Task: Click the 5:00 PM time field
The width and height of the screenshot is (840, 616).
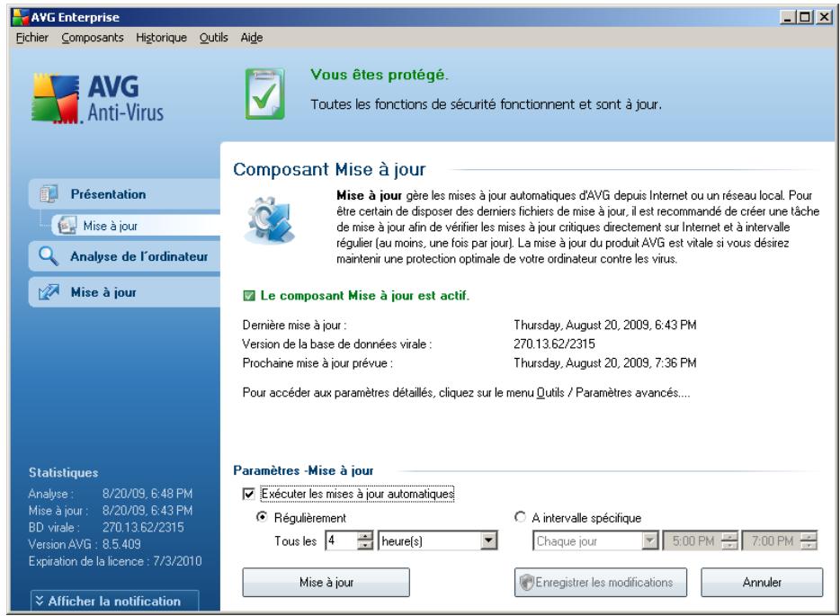Action: coord(693,541)
